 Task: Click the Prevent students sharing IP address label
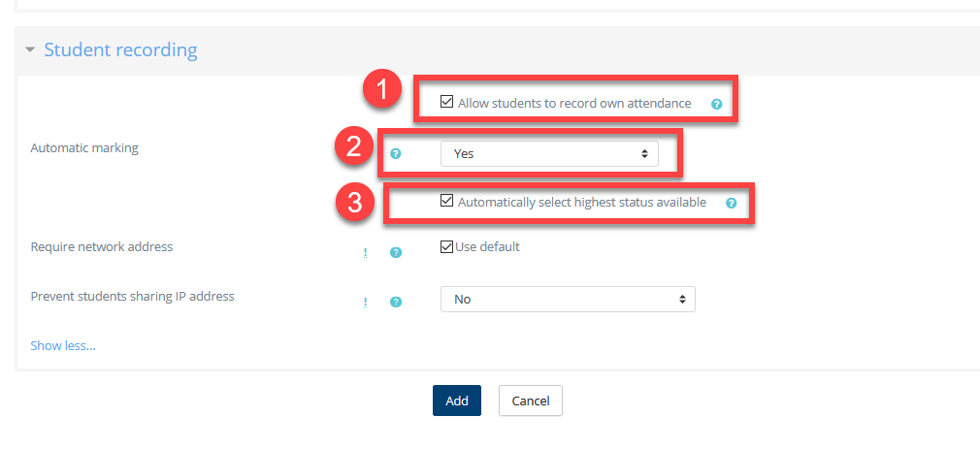tap(132, 297)
